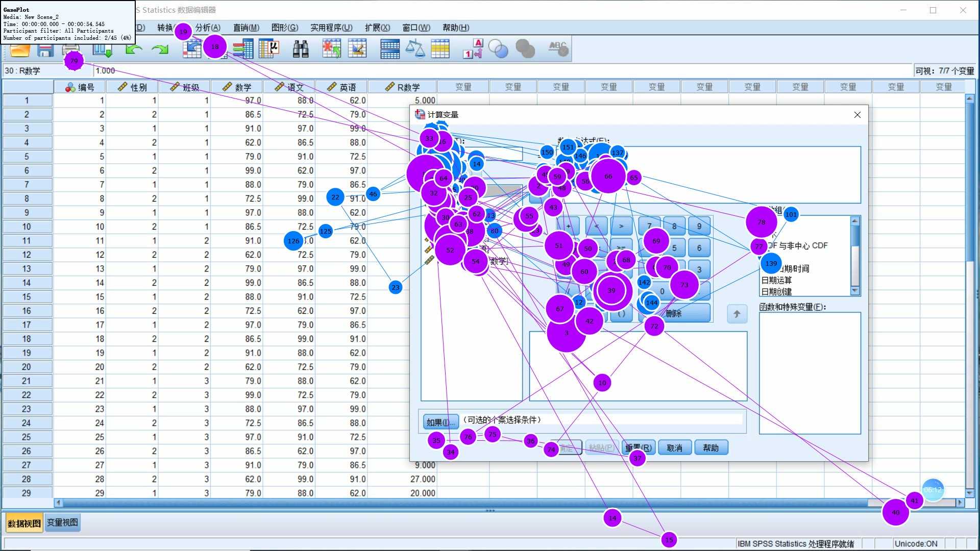Click the Redo arrow icon

click(160, 49)
